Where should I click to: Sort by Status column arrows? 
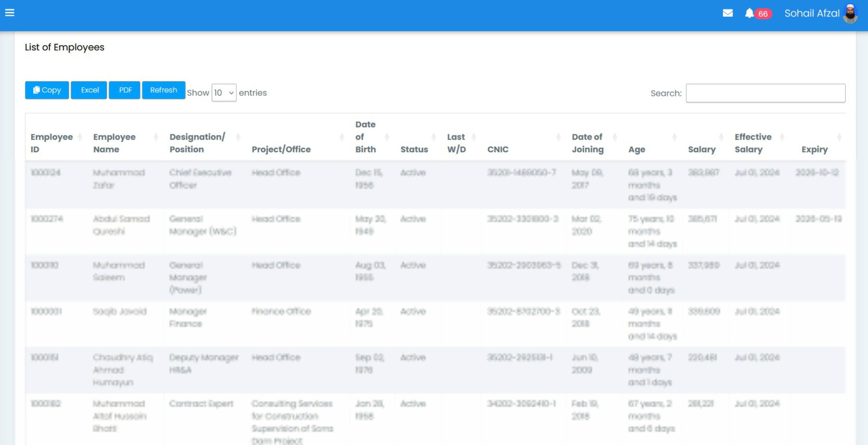point(434,137)
